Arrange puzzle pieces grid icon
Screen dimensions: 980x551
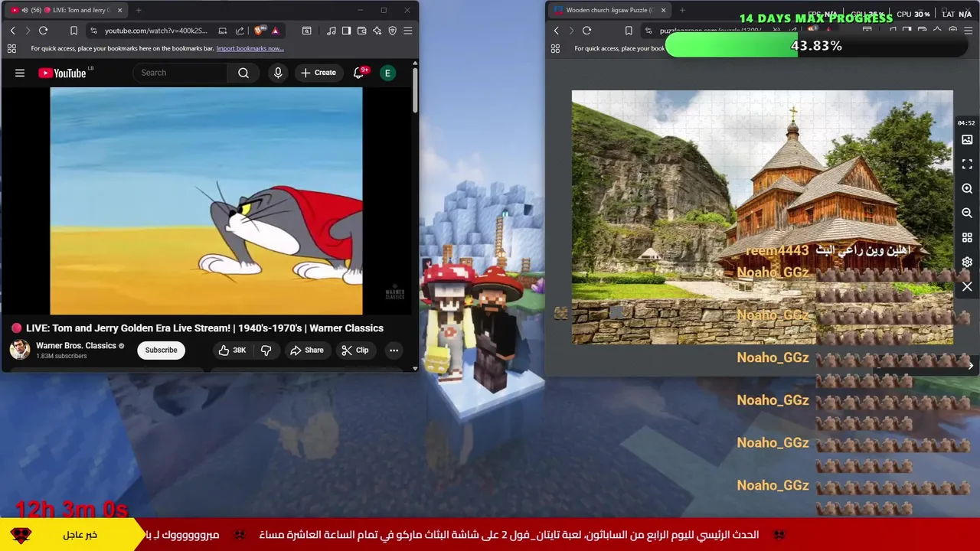click(967, 238)
